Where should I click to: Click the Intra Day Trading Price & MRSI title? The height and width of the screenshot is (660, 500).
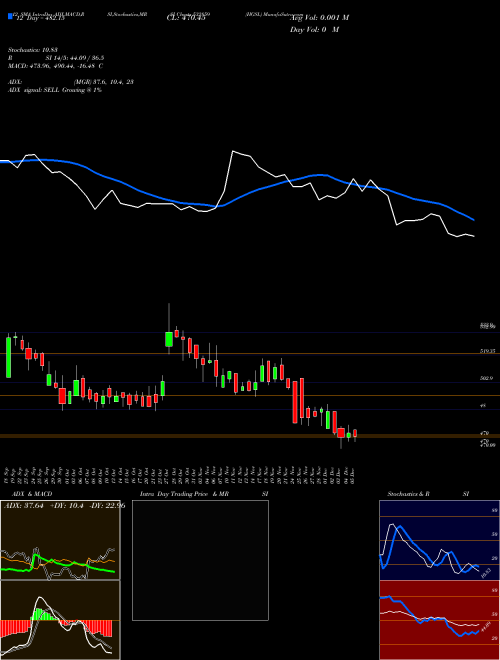click(204, 494)
